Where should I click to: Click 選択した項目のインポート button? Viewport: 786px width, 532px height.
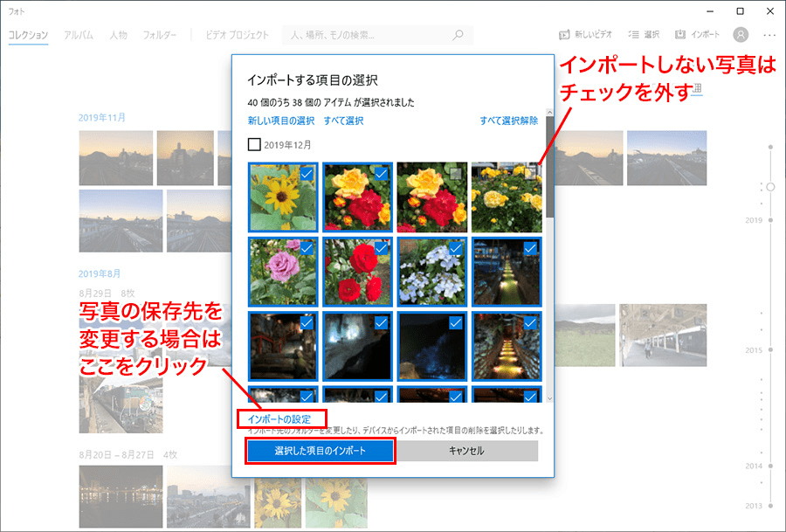tap(321, 451)
